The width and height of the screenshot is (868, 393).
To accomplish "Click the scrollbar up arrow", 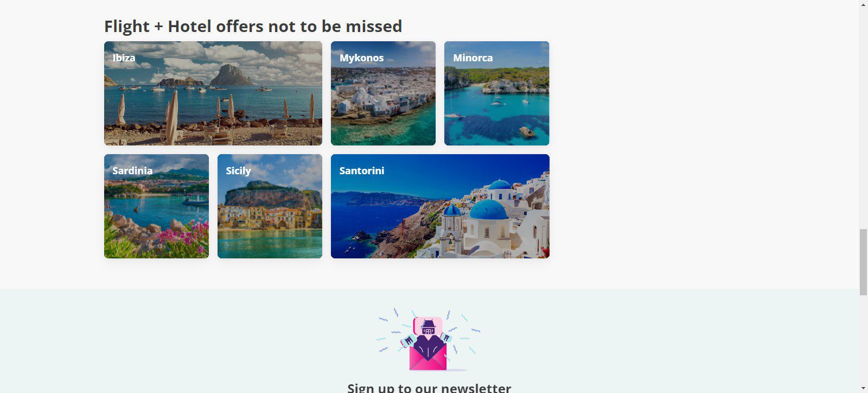I will [x=863, y=4].
